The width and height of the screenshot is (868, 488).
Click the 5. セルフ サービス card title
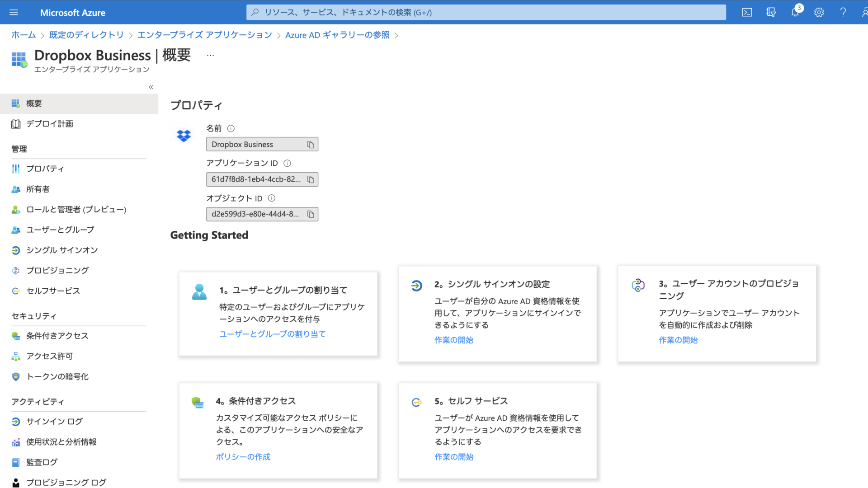pos(471,401)
